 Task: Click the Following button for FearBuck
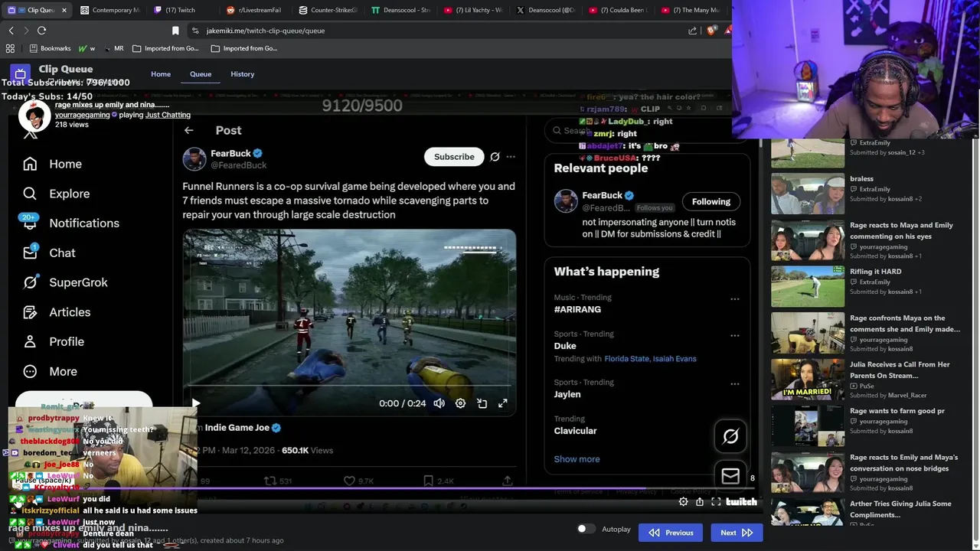tap(711, 201)
